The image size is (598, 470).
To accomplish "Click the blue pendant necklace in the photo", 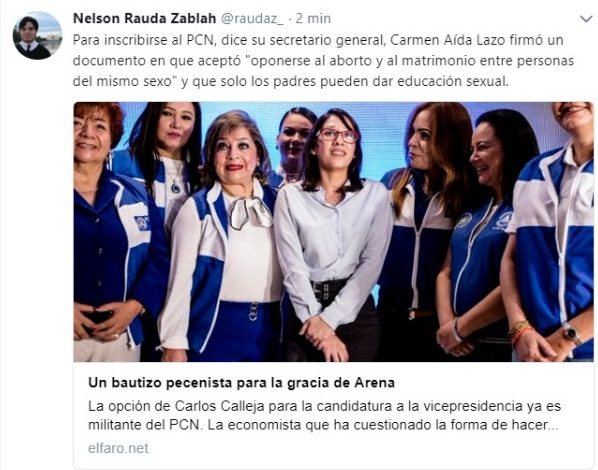I will click(x=176, y=187).
